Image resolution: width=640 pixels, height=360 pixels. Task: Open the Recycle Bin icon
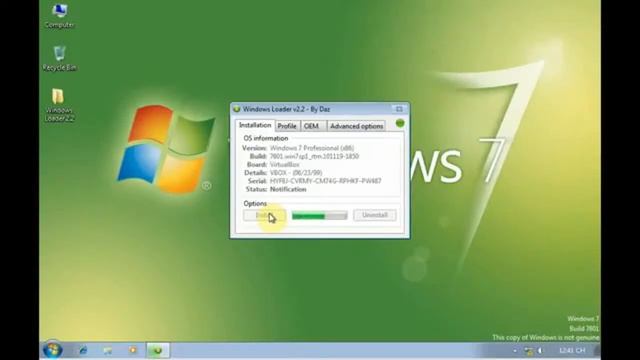point(60,58)
